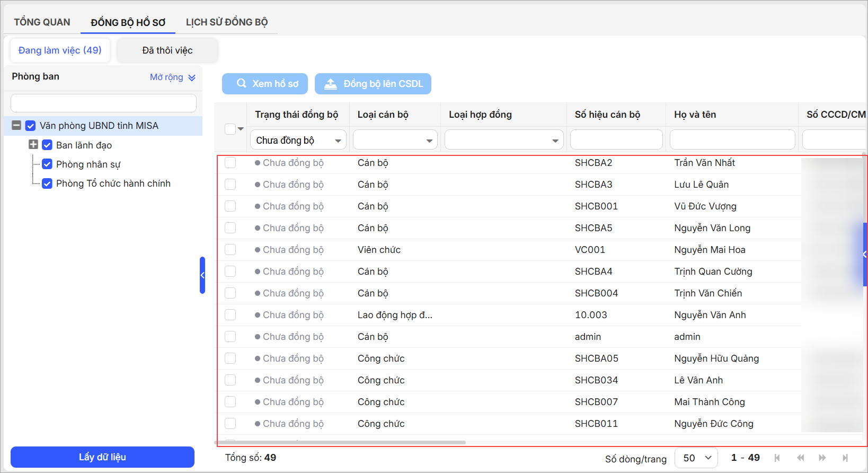
Task: Open the Đã thôi việc tab
Action: coord(167,50)
